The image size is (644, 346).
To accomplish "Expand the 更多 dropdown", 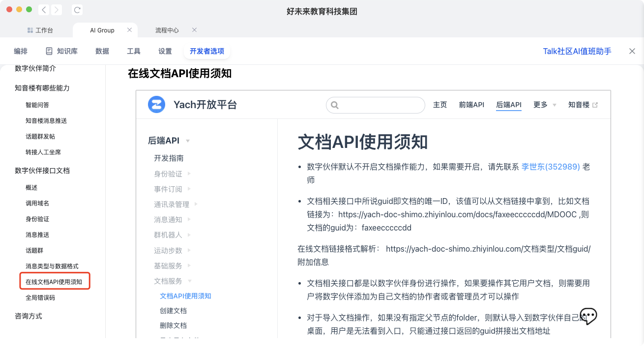I will (x=545, y=105).
